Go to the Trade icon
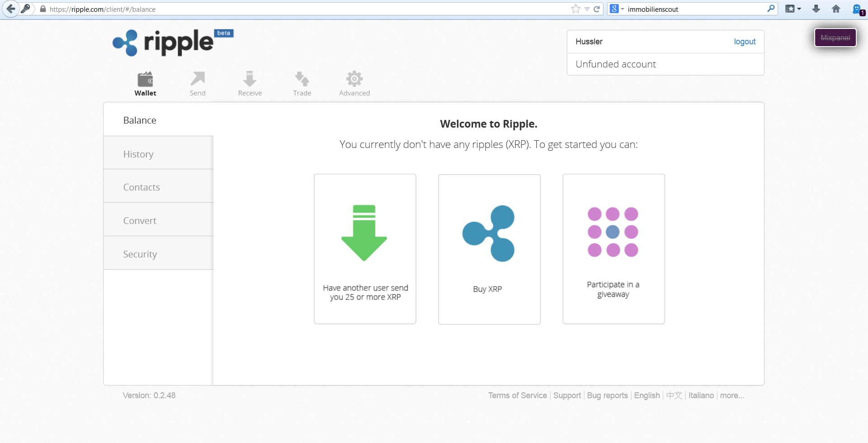This screenshot has height=443, width=868. pos(302,79)
